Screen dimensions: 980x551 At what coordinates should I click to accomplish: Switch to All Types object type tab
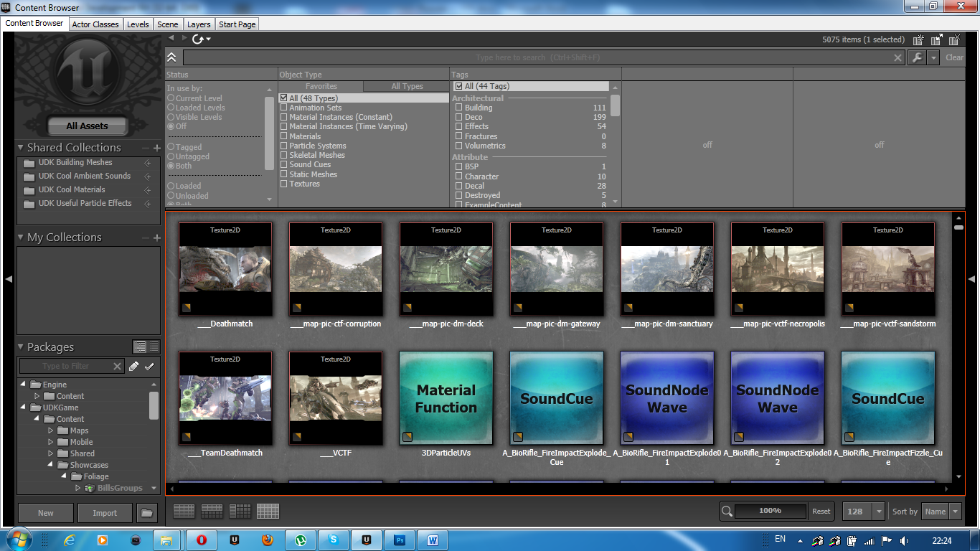(407, 86)
